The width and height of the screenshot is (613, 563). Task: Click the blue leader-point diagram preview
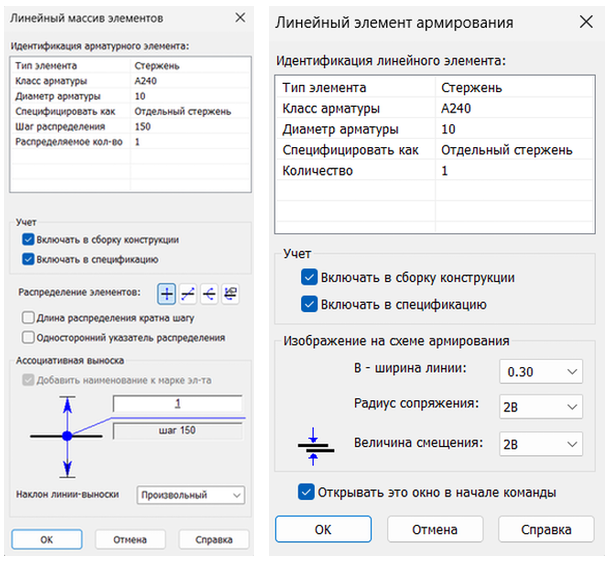click(x=67, y=436)
